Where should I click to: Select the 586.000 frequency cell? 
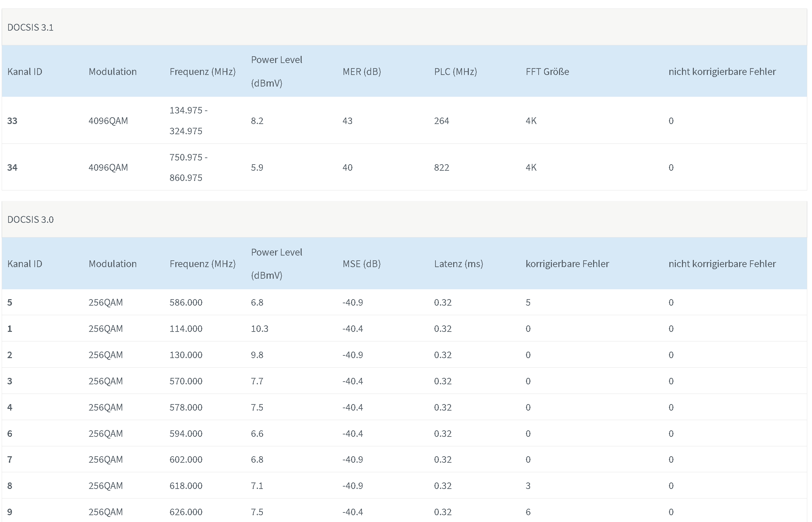(x=186, y=302)
